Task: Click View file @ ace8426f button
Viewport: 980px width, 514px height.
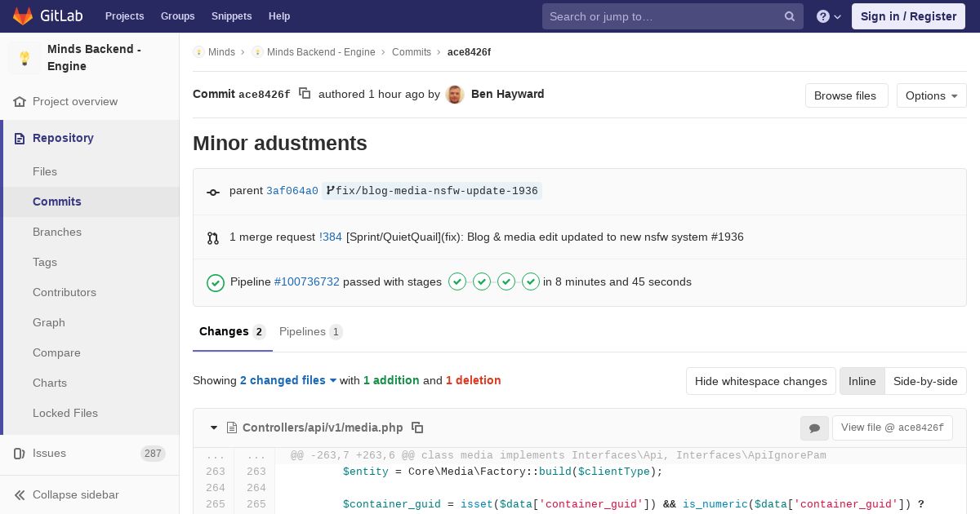Action: [893, 428]
